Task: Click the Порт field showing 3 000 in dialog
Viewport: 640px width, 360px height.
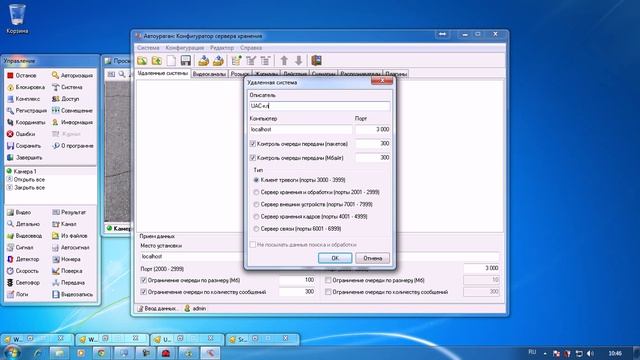Action: point(373,129)
